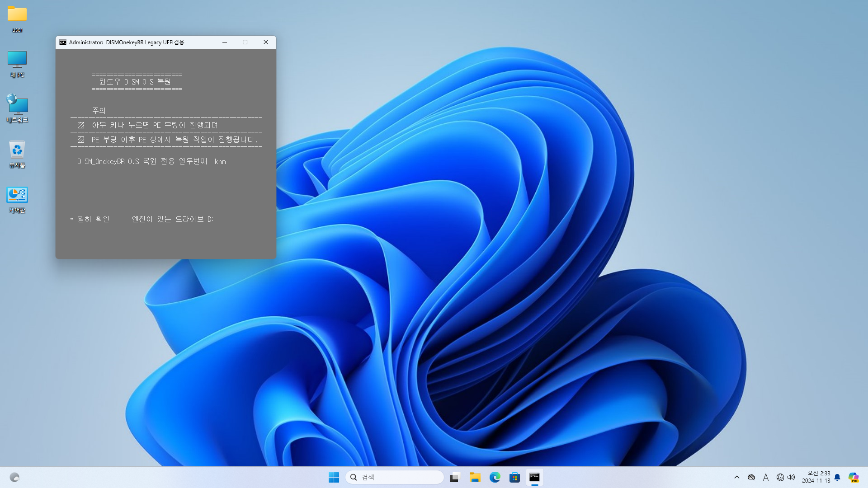Launch File Explorer from taskbar
Viewport: 868px width, 488px height.
click(475, 477)
